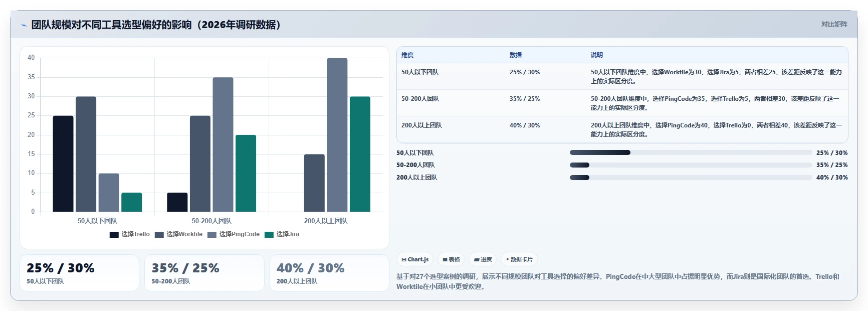Select the 表格 tag
Viewport: 868px width, 311px height.
pos(451,259)
